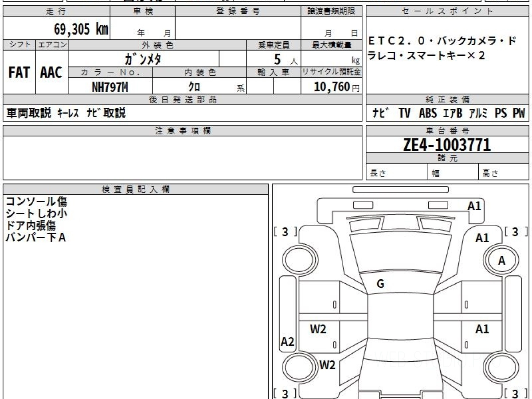The image size is (532, 399).
Task: Select the NH797M color code
Action: (110, 87)
